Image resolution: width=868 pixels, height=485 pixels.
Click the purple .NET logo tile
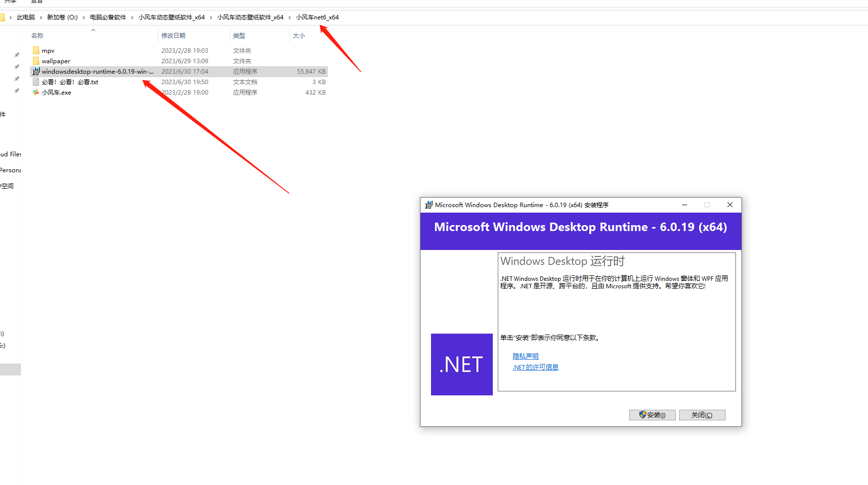point(461,364)
